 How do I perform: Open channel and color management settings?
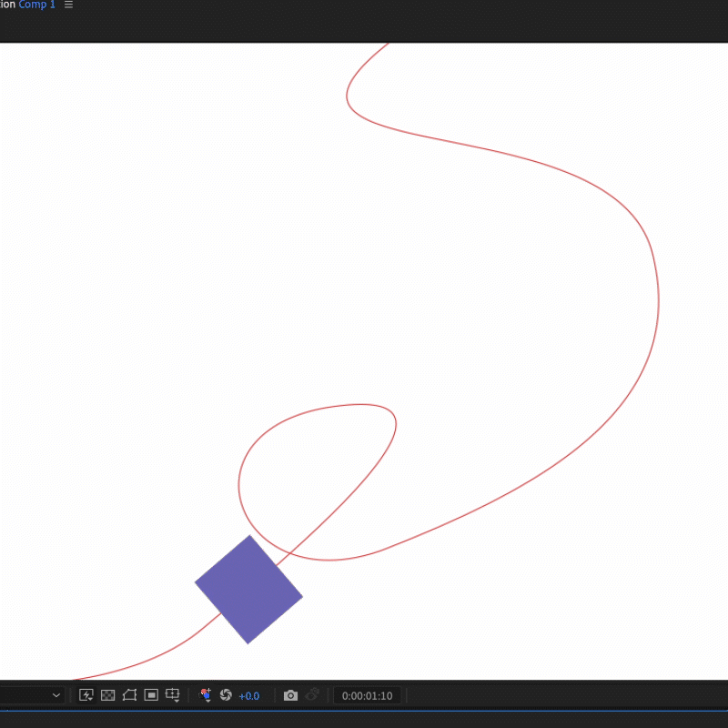pos(205,695)
